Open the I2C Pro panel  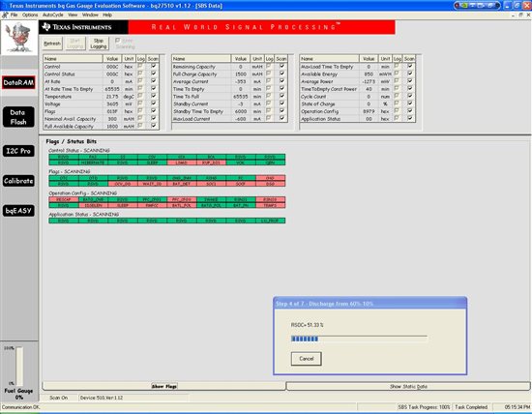(x=18, y=151)
